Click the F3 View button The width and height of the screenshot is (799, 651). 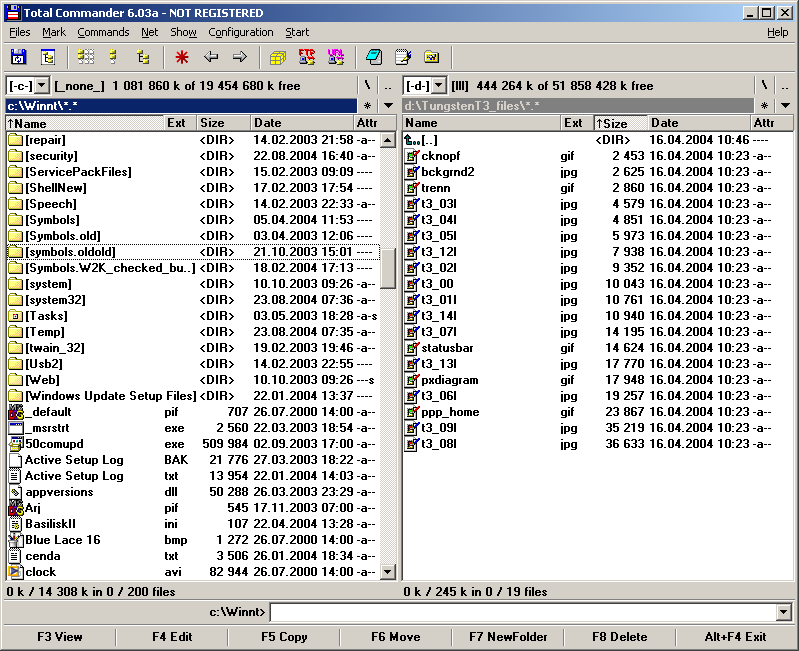coord(60,637)
